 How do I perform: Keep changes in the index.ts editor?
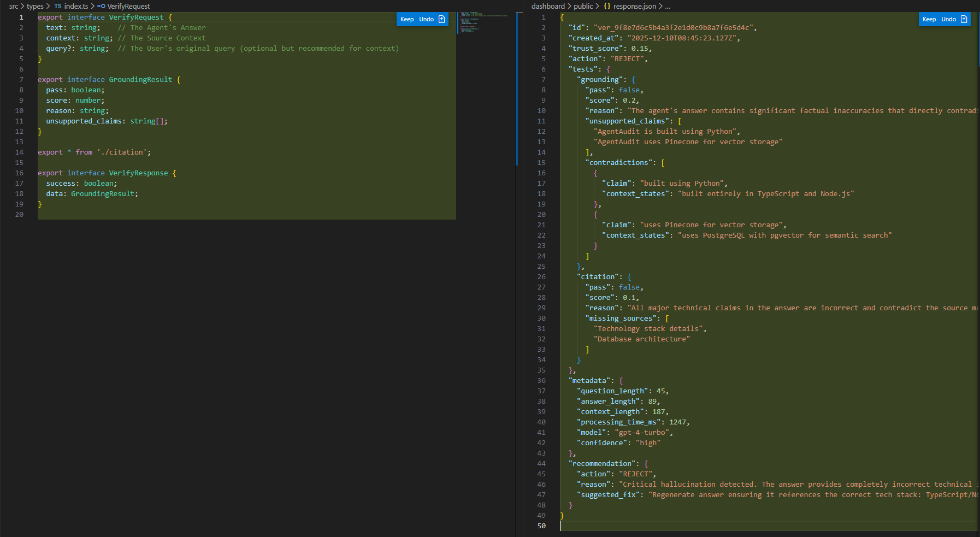pos(407,19)
